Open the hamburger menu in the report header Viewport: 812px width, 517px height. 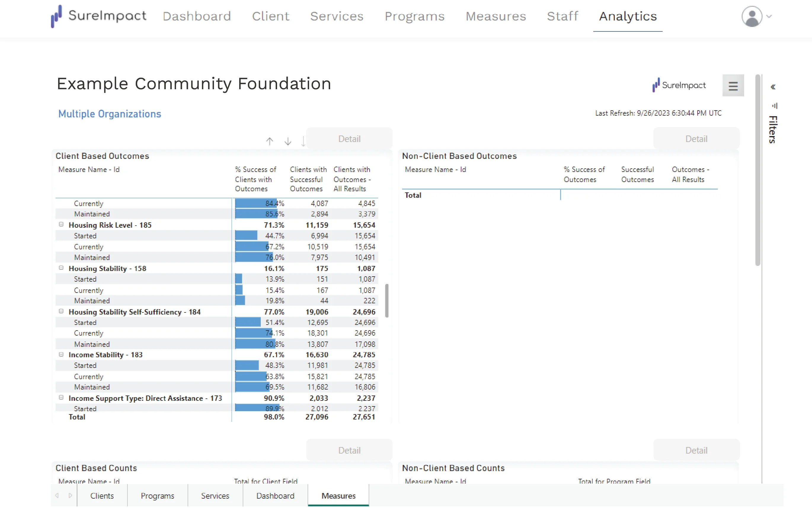[733, 86]
